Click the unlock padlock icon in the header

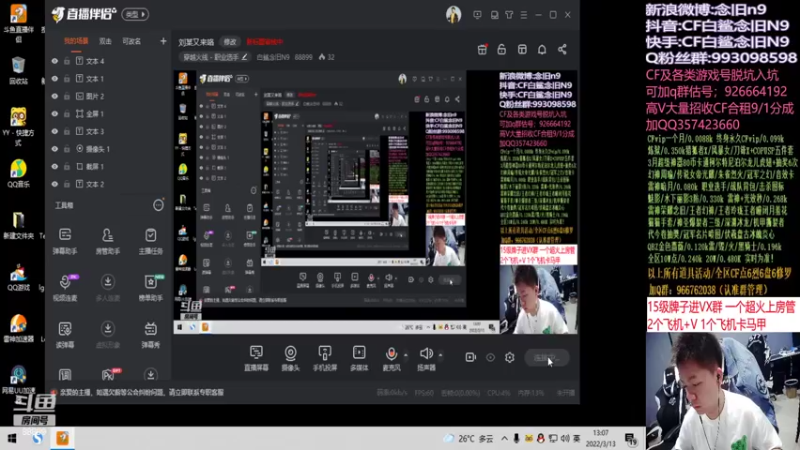coord(502,49)
